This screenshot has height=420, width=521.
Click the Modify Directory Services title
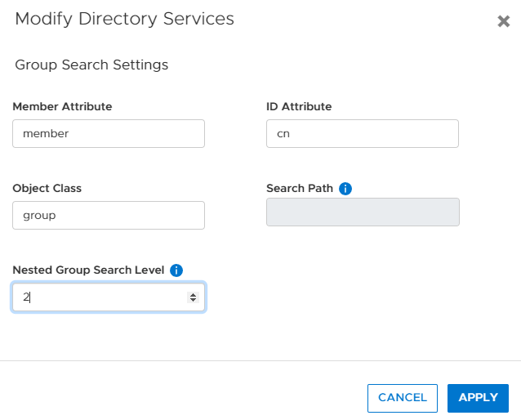click(124, 19)
